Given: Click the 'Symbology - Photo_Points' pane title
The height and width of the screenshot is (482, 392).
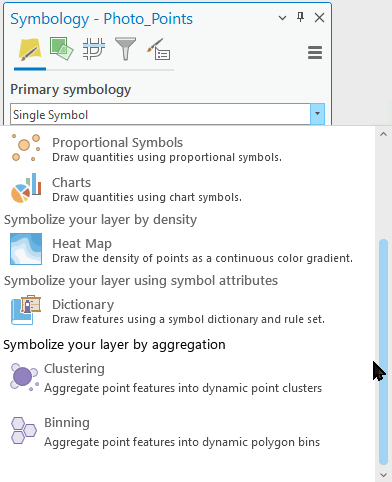Looking at the screenshot, I should pos(101,19).
